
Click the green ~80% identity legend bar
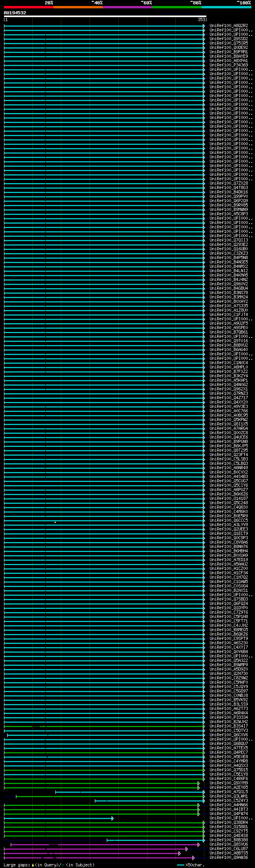coord(177,7)
